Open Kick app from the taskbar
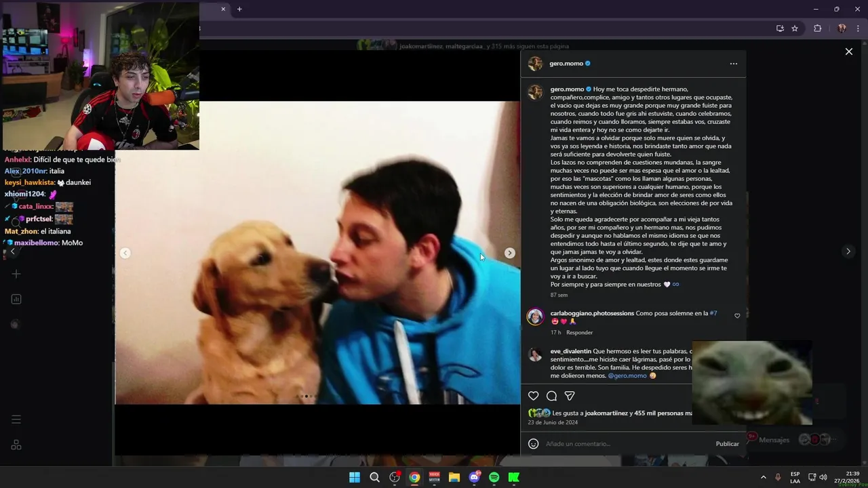This screenshot has height=488, width=868. (514, 477)
